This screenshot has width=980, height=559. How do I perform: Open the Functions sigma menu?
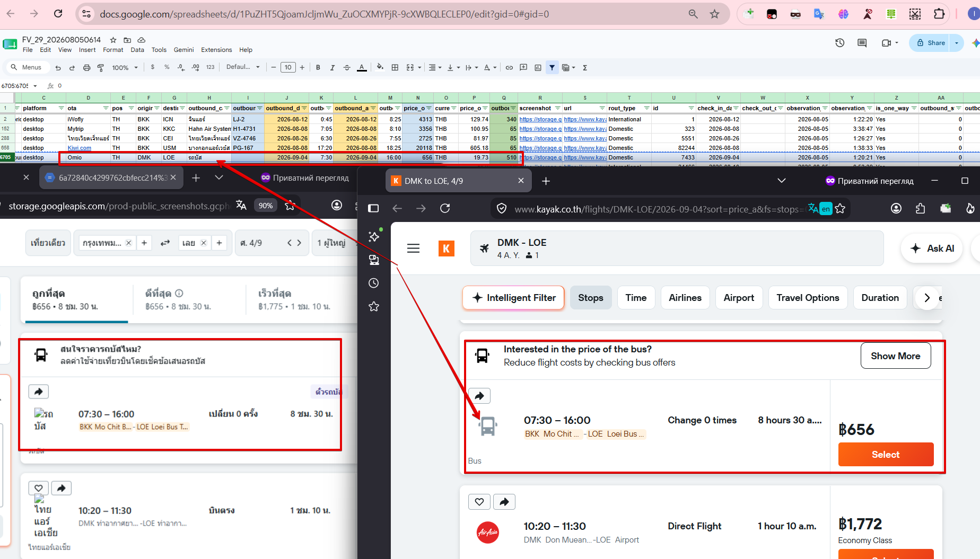(585, 67)
